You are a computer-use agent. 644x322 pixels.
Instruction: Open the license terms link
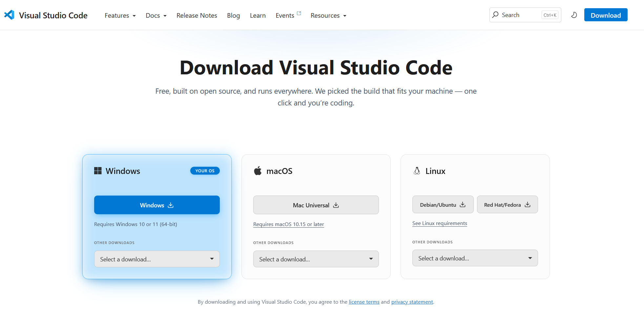364,302
